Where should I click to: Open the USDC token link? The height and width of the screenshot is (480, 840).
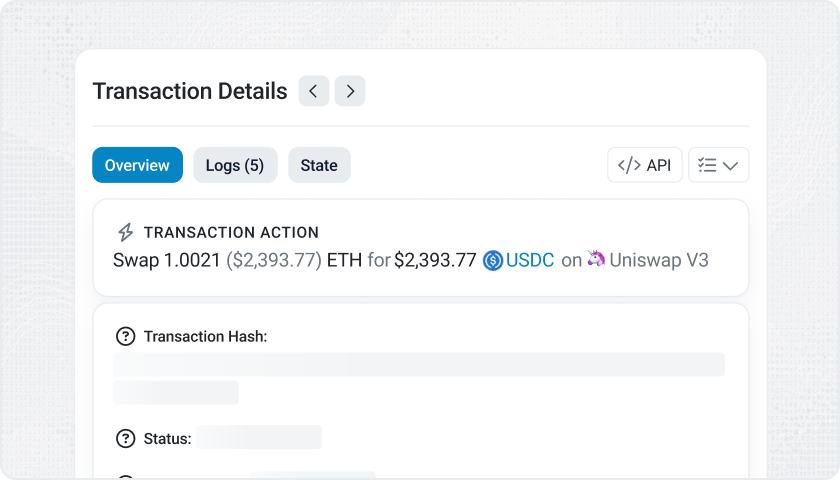(x=530, y=260)
